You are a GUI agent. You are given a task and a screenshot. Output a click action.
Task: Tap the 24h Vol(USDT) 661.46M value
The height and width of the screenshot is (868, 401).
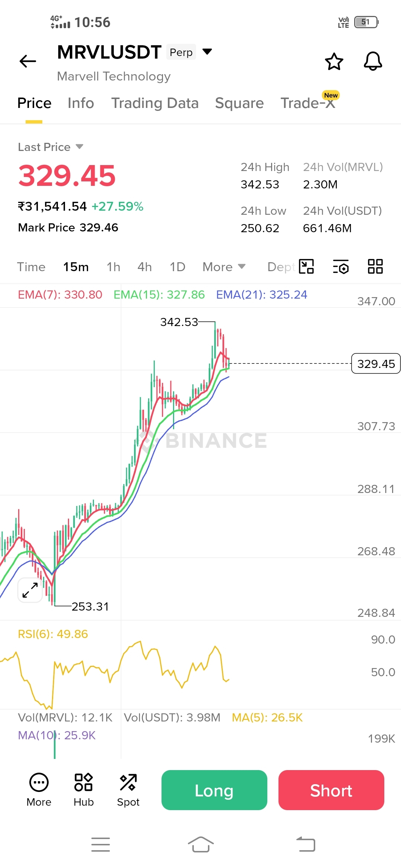point(327,228)
